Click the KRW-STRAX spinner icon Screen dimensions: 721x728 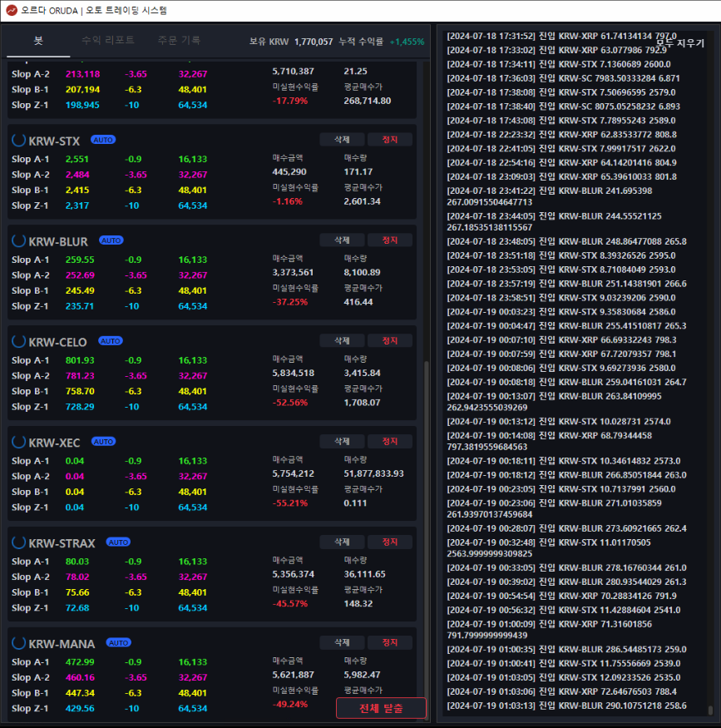pos(18,542)
